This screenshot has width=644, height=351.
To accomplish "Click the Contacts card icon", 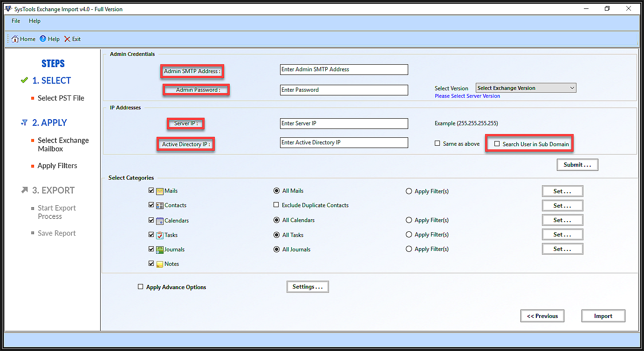I will coord(160,205).
